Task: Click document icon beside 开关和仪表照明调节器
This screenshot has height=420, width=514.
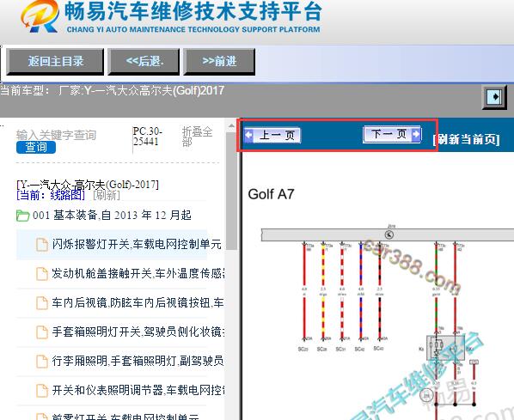Action: click(x=41, y=391)
